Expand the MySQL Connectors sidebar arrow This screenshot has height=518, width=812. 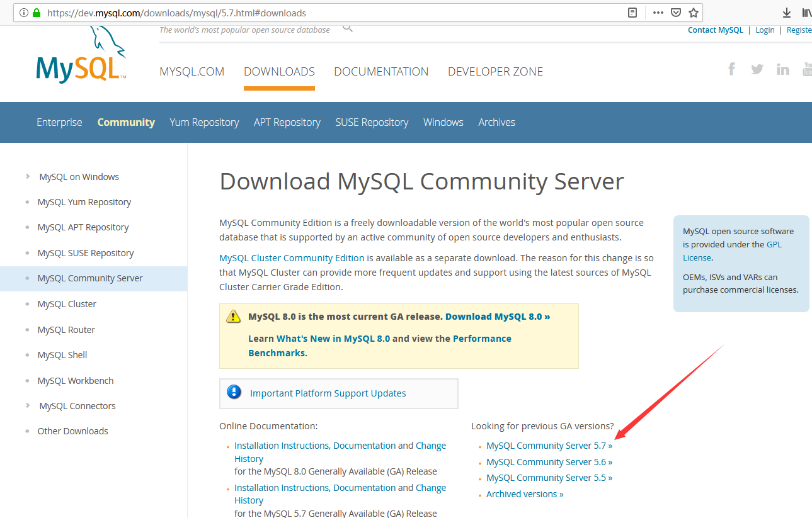[27, 405]
